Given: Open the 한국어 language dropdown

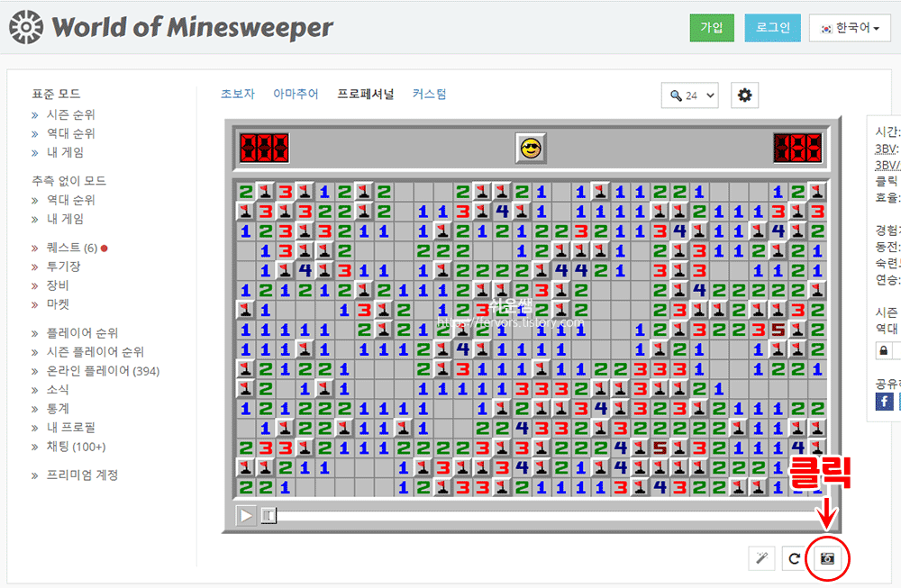Looking at the screenshot, I should [850, 28].
